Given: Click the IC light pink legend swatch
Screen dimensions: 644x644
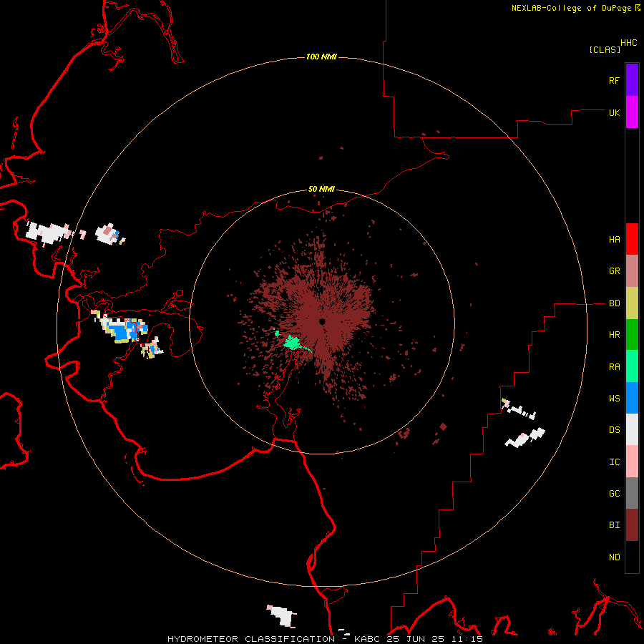Looking at the screenshot, I should 632,462.
